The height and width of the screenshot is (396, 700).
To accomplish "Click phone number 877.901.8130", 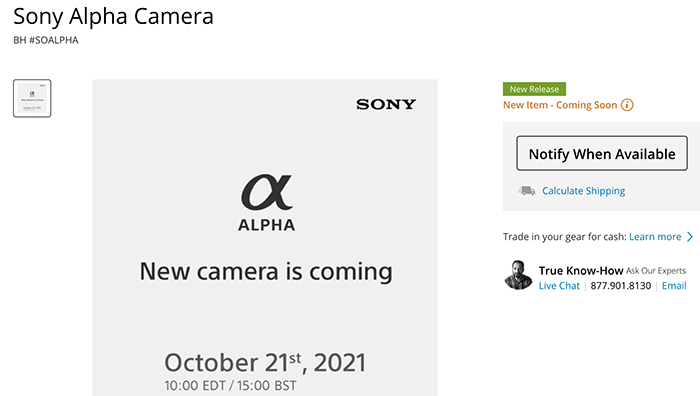I will click(x=621, y=286).
